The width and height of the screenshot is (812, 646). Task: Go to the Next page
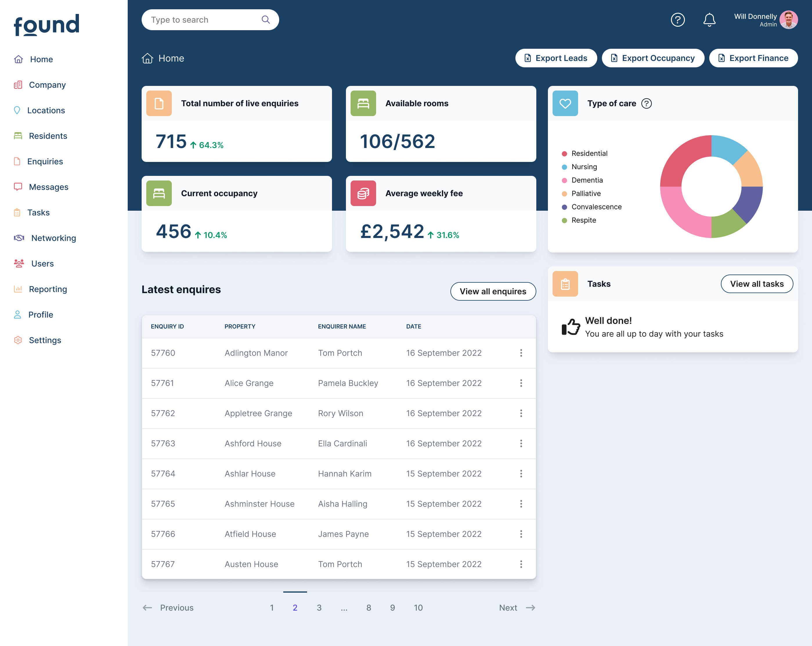point(517,608)
